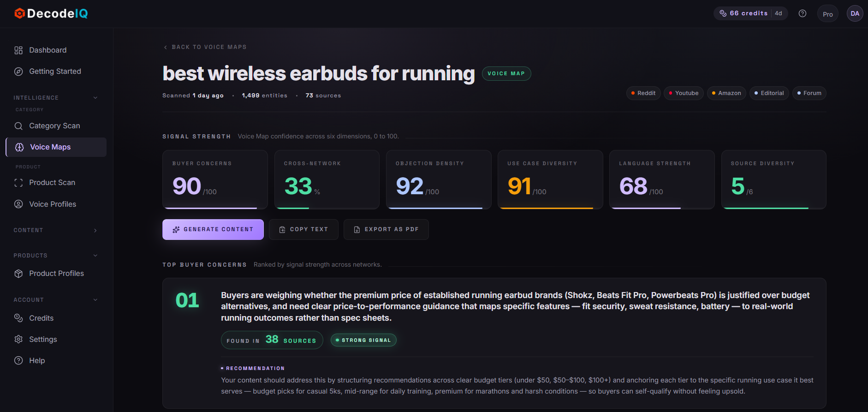This screenshot has height=412, width=868.
Task: Click the Help question icon in sidebar
Action: click(18, 360)
